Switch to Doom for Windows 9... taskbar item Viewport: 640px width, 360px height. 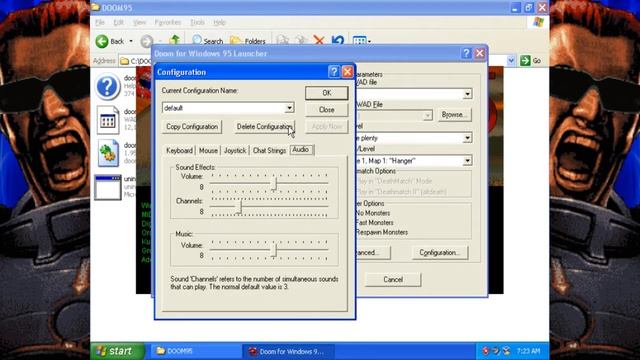[x=288, y=351]
